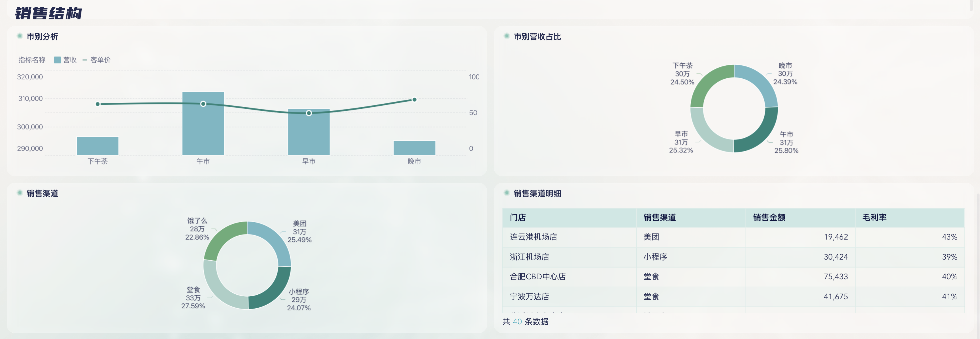The width and height of the screenshot is (980, 339).
Task: Select the 午市 bar in 市别分析 chart
Action: point(203,124)
